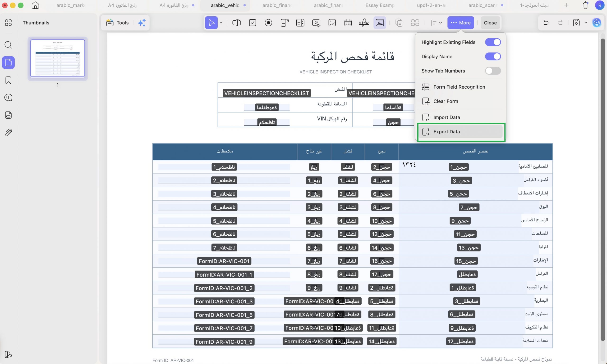This screenshot has height=364, width=607.
Task: Enable Show Tab Numbers switch
Action: pos(493,71)
